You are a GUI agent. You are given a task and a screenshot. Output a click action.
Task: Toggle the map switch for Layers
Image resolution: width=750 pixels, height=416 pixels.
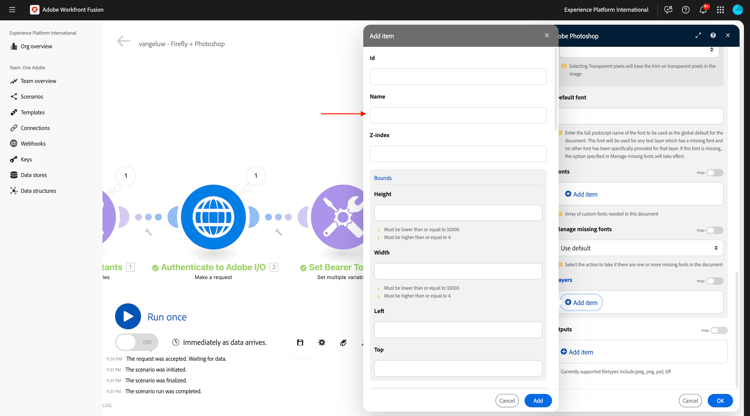coord(715,281)
